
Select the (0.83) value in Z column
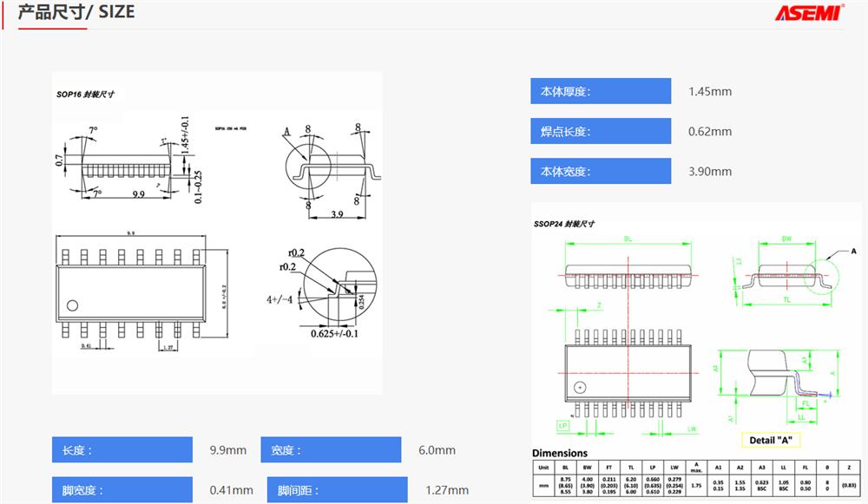[849, 485]
